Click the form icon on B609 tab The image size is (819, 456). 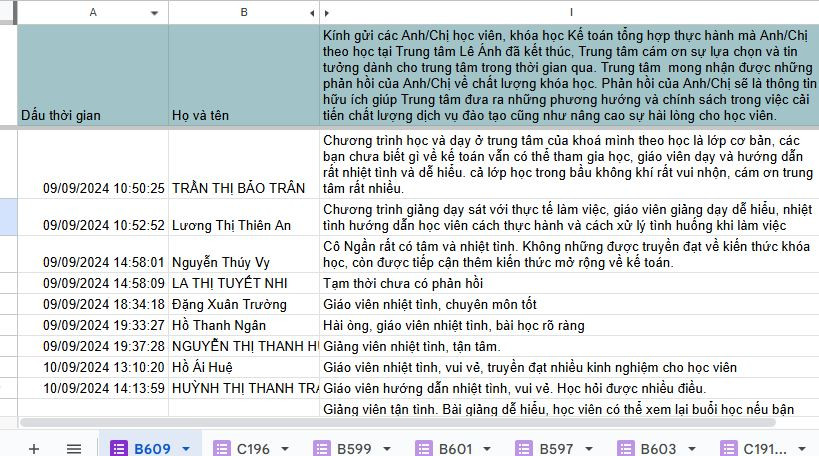(119, 448)
